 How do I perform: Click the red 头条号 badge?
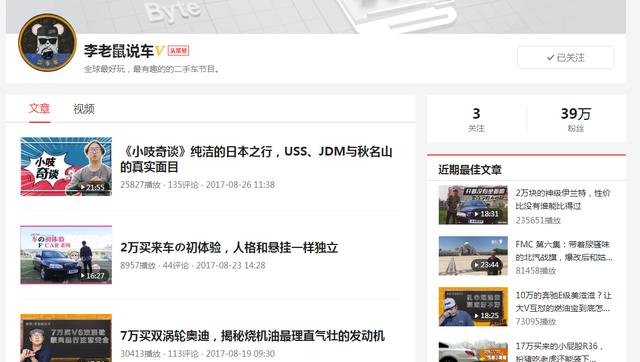coord(178,51)
